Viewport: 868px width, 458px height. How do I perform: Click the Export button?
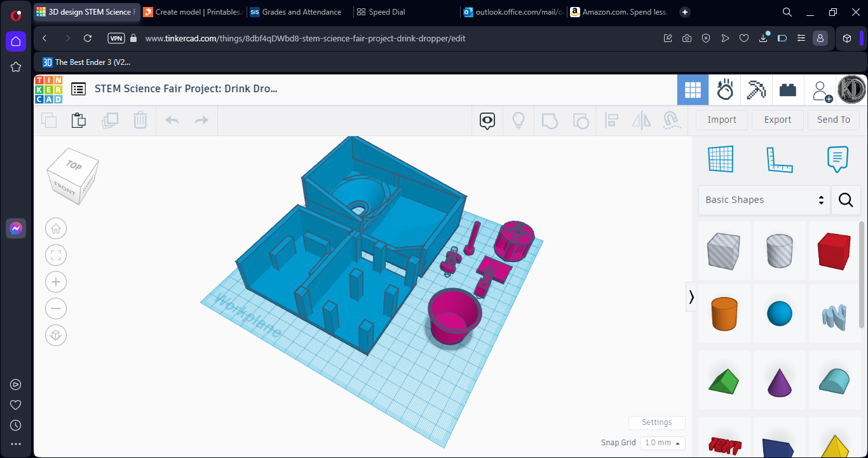tap(778, 120)
